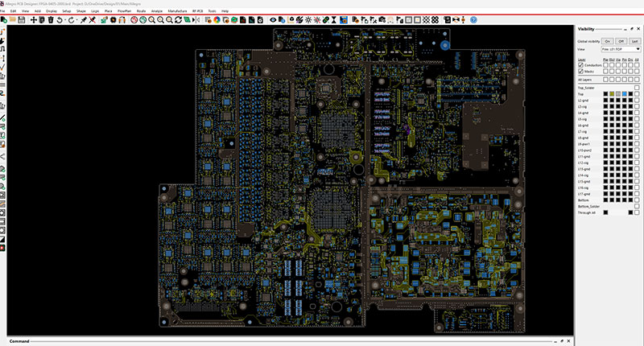Click the Color palette wheel icon
The image size is (644, 346).
point(217,19)
